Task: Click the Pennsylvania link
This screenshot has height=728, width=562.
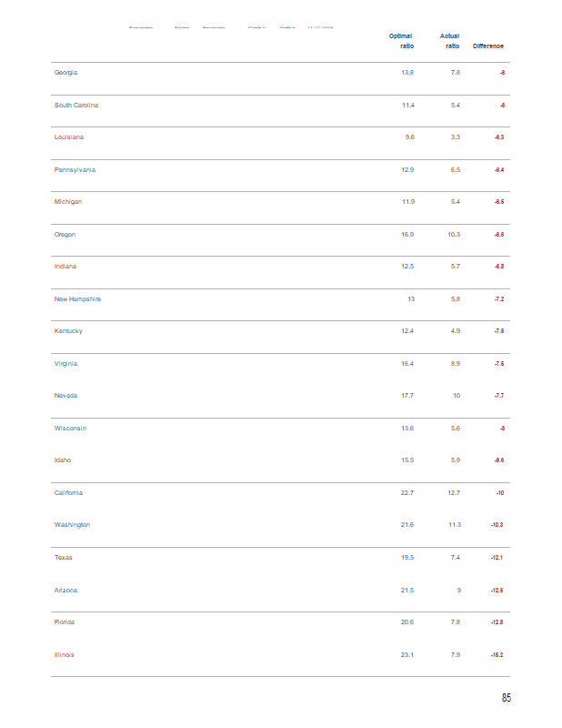Action: click(75, 169)
